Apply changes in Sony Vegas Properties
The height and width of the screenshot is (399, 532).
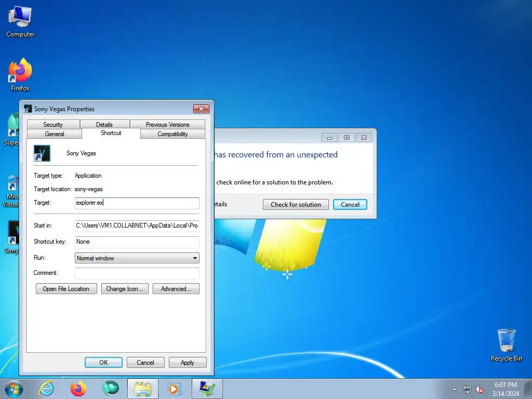[x=187, y=362]
